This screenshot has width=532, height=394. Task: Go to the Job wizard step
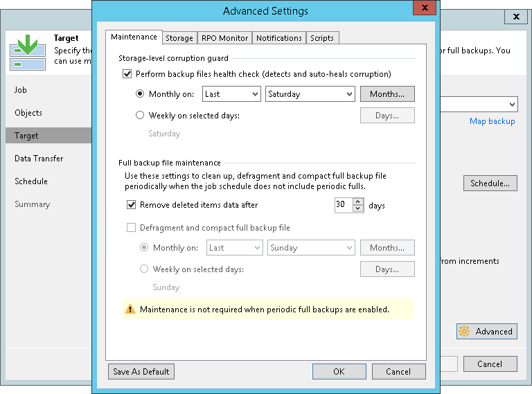(21, 90)
